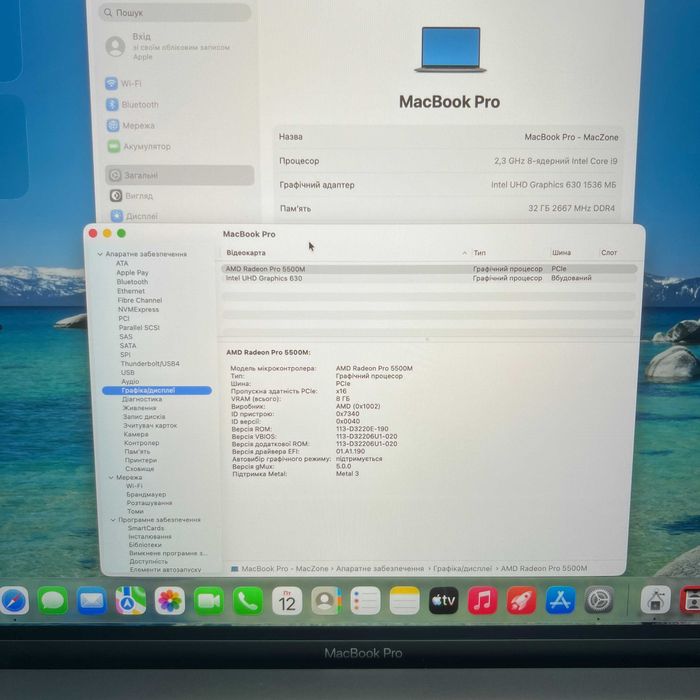Click Вигляд icon in Settings sidebar
This screenshot has height=700, width=700.
tap(116, 196)
